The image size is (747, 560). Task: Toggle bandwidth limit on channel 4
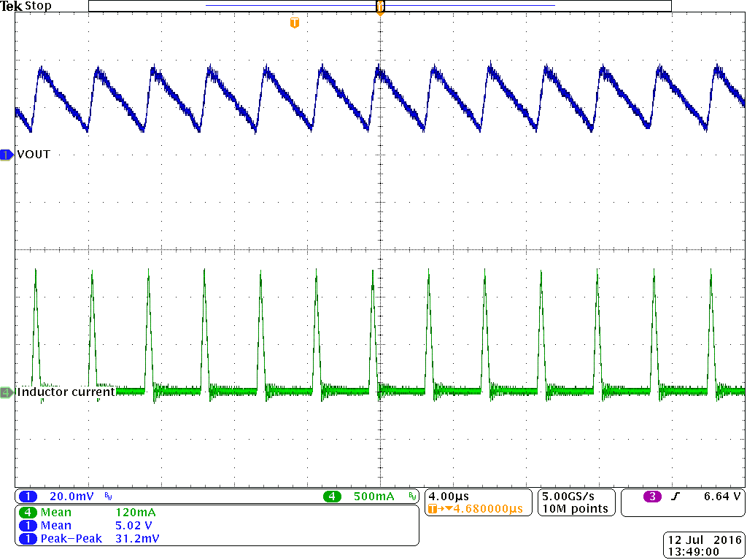(x=411, y=495)
